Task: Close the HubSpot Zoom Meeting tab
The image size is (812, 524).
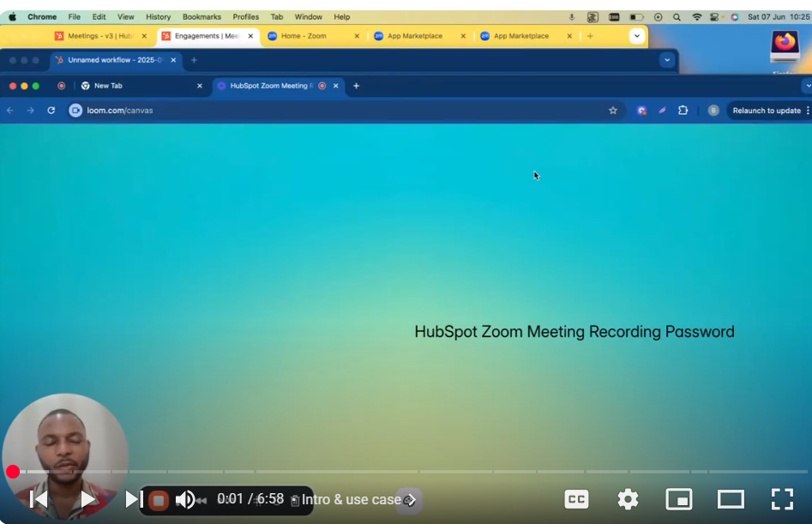Action: (x=336, y=86)
